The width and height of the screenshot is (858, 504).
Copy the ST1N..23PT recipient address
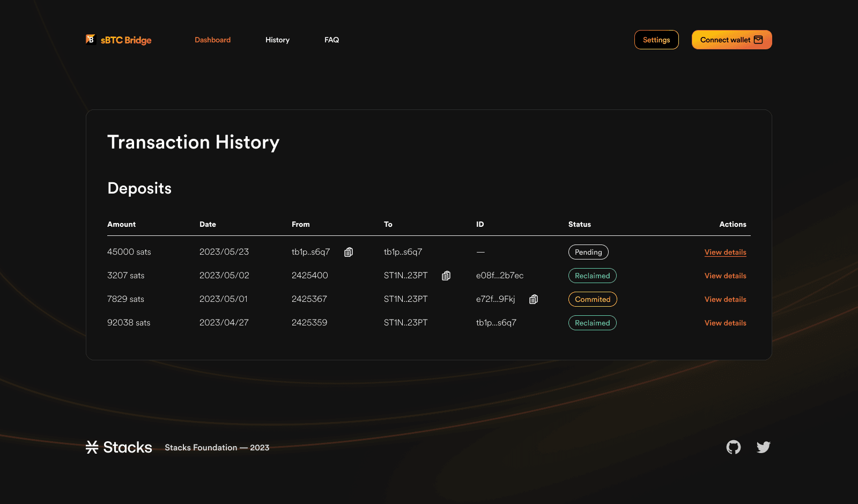click(x=446, y=275)
